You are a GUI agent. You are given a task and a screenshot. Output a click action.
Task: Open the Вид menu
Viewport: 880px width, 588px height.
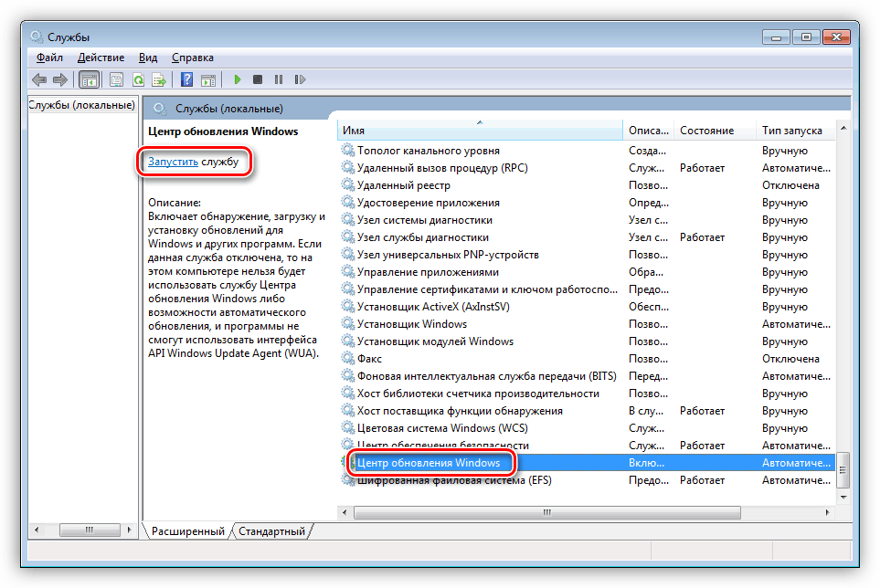(148, 58)
